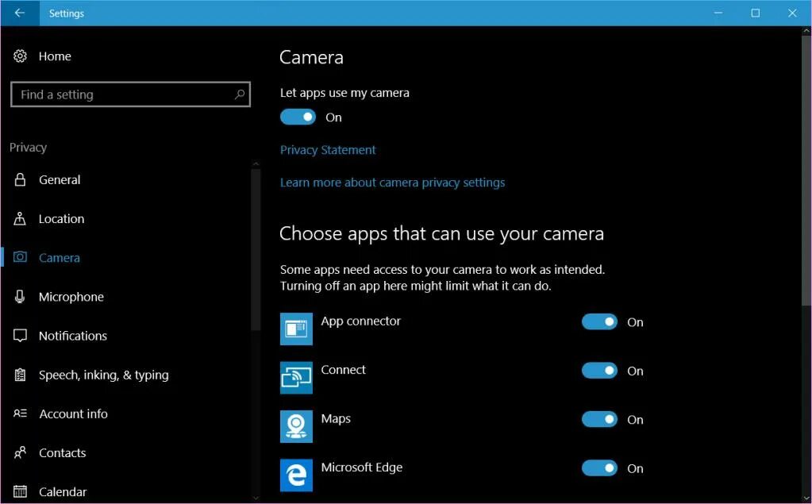Click the Home gear icon
812x504 pixels.
pyautogui.click(x=20, y=56)
